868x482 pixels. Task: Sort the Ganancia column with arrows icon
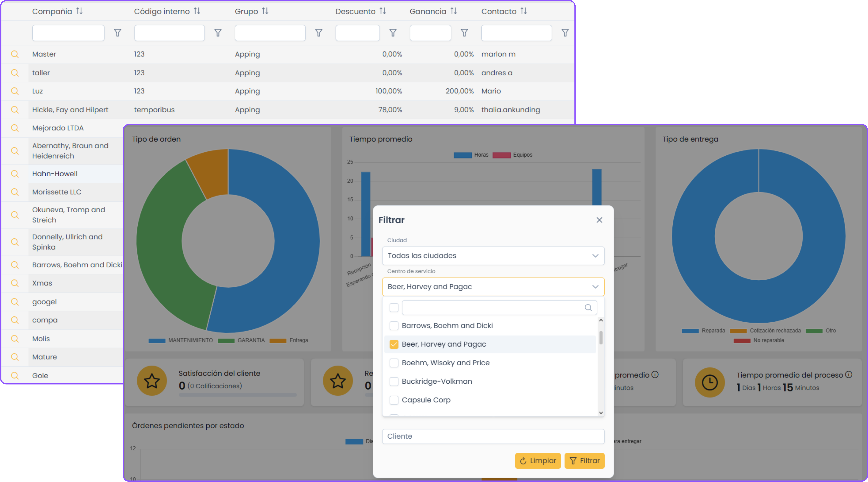click(x=454, y=11)
